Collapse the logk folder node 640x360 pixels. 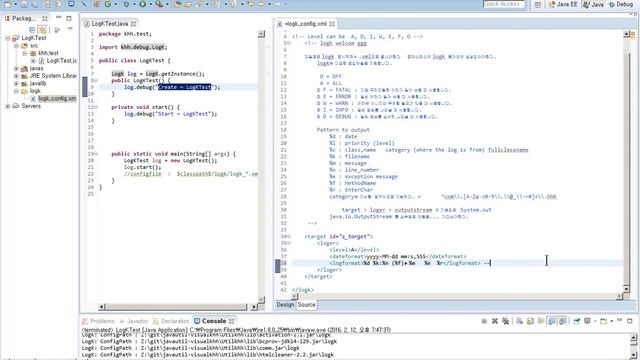coord(16,91)
